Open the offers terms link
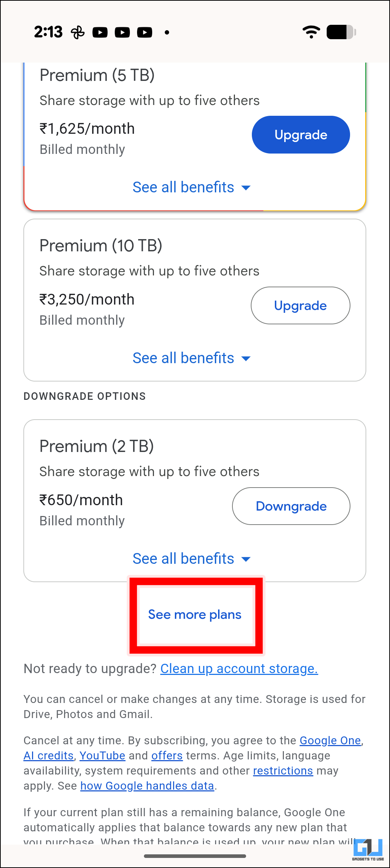Image resolution: width=390 pixels, height=868 pixels. [x=167, y=756]
